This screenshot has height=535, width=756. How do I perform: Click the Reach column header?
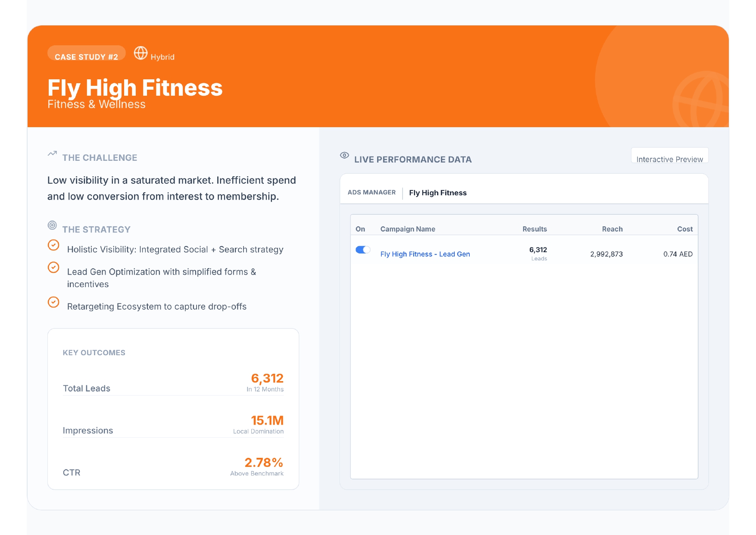tap(612, 229)
